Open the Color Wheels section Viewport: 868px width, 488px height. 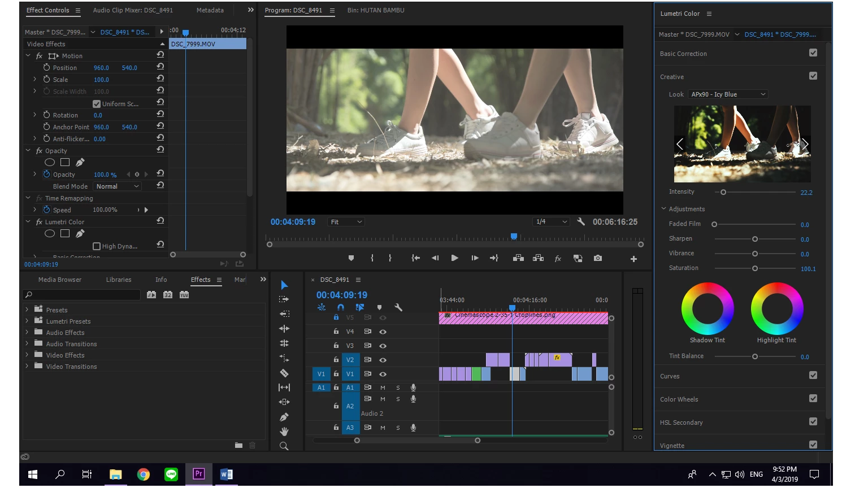coord(679,399)
